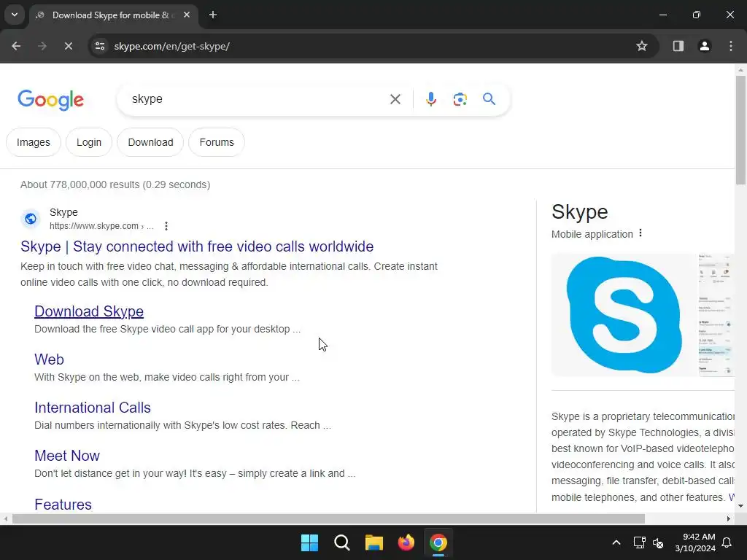Image resolution: width=747 pixels, height=560 pixels.
Task: Click the muted volume tray icon
Action: [x=658, y=542]
